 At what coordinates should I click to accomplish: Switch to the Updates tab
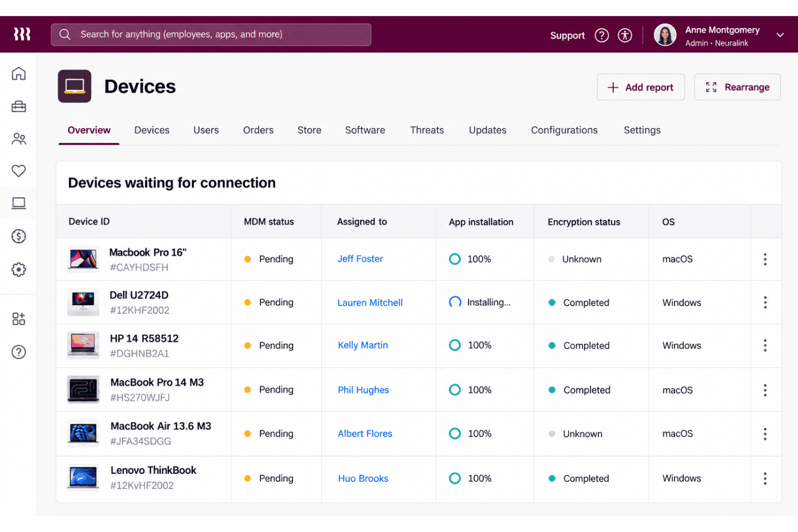tap(487, 130)
